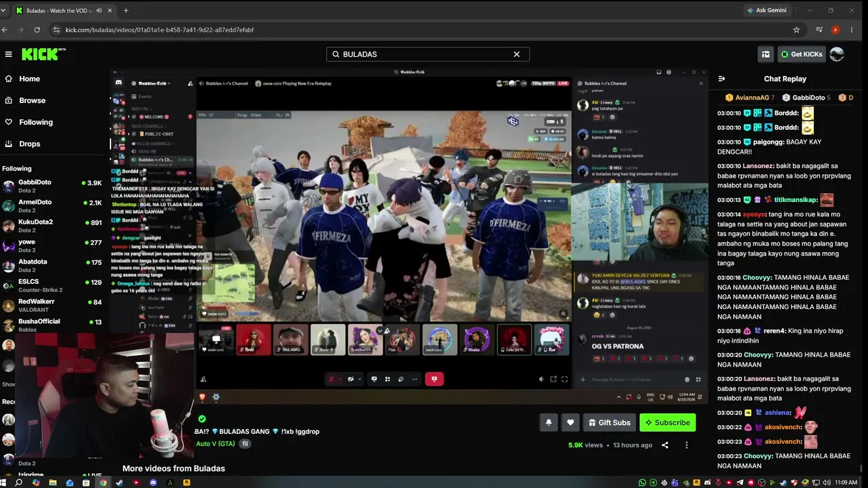The height and width of the screenshot is (488, 868).
Task: Click the fil language tag
Action: pyautogui.click(x=245, y=444)
